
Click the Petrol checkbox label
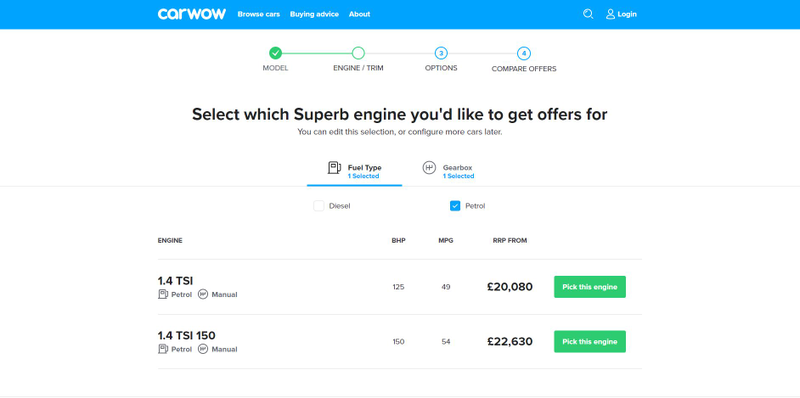click(475, 206)
